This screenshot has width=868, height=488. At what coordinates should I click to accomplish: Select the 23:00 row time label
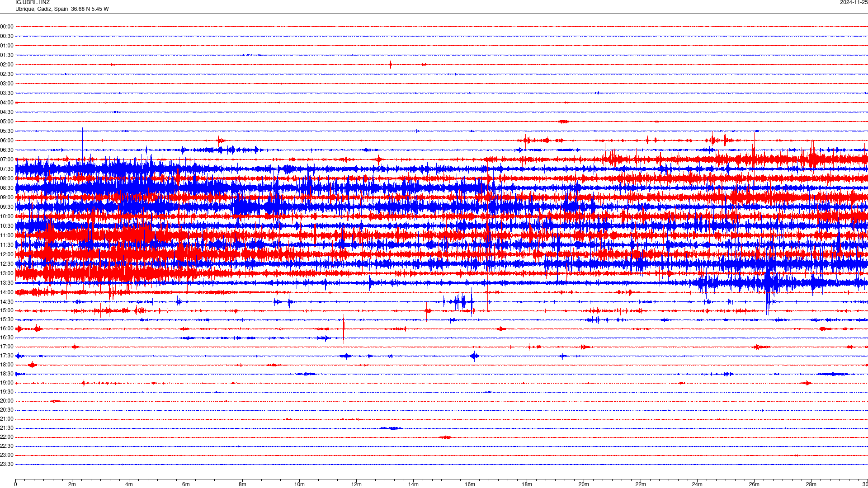7,455
